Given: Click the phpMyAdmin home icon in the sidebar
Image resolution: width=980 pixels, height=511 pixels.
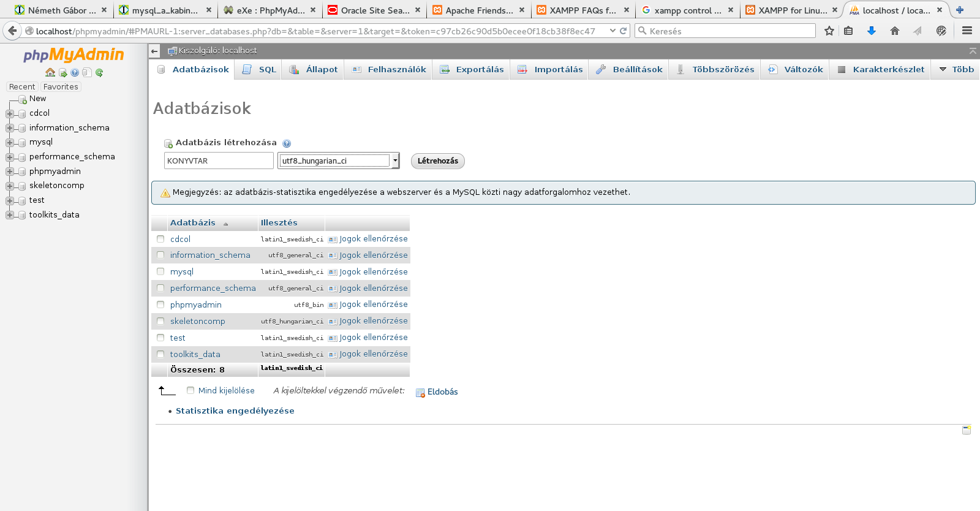Looking at the screenshot, I should [50, 72].
